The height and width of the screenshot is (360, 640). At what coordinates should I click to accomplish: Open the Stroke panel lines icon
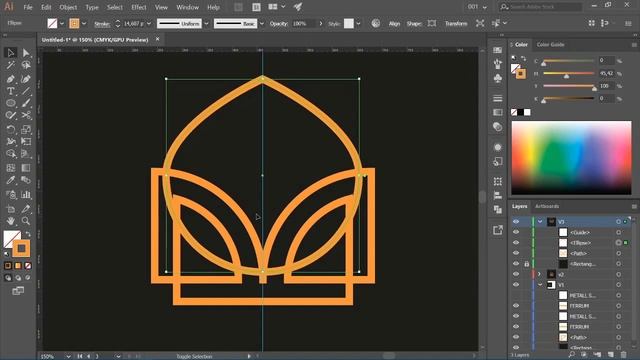pyautogui.click(x=498, y=98)
